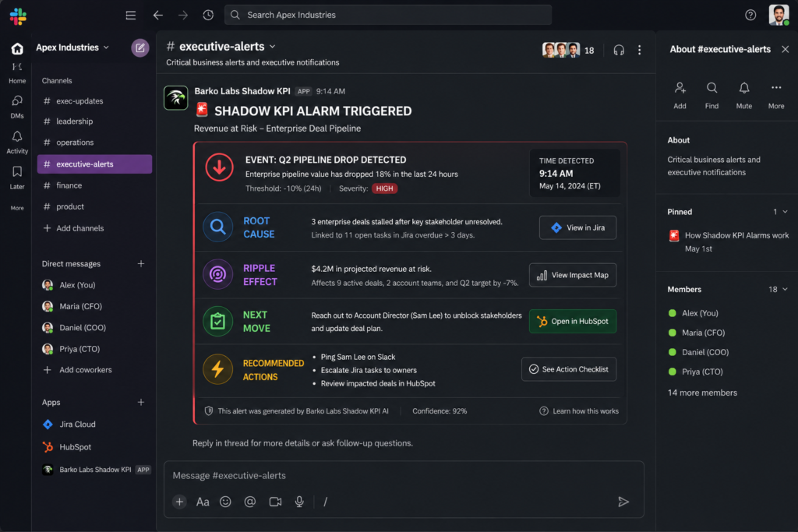Add a direct message with plus button
The image size is (798, 532).
click(141, 263)
